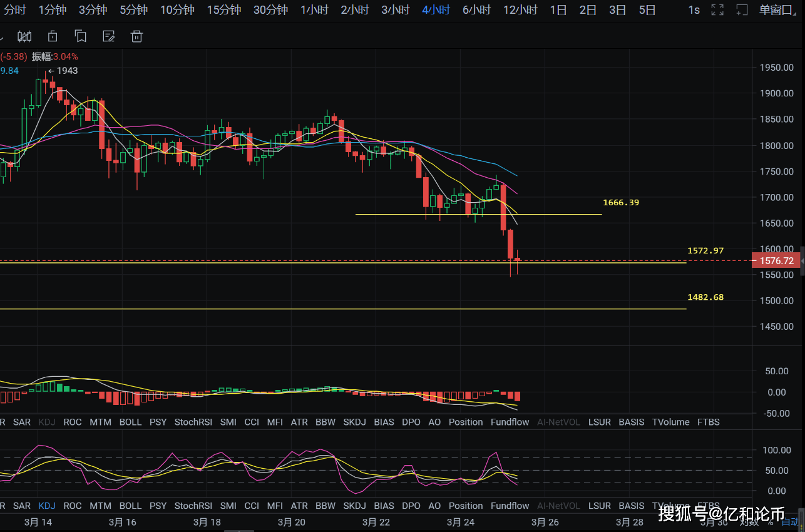Select the active 4小时 timeframe
This screenshot has width=805, height=532.
(436, 10)
